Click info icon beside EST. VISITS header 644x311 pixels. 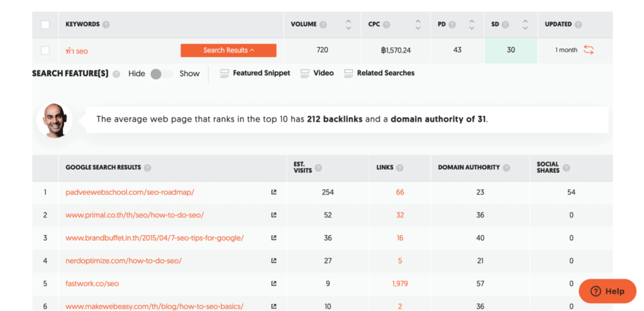[x=318, y=168]
